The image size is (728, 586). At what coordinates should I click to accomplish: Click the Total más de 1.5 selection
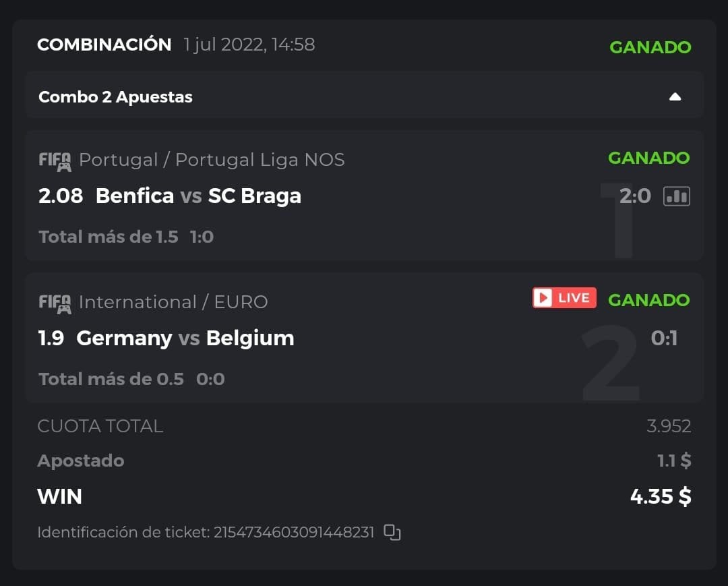tap(109, 237)
